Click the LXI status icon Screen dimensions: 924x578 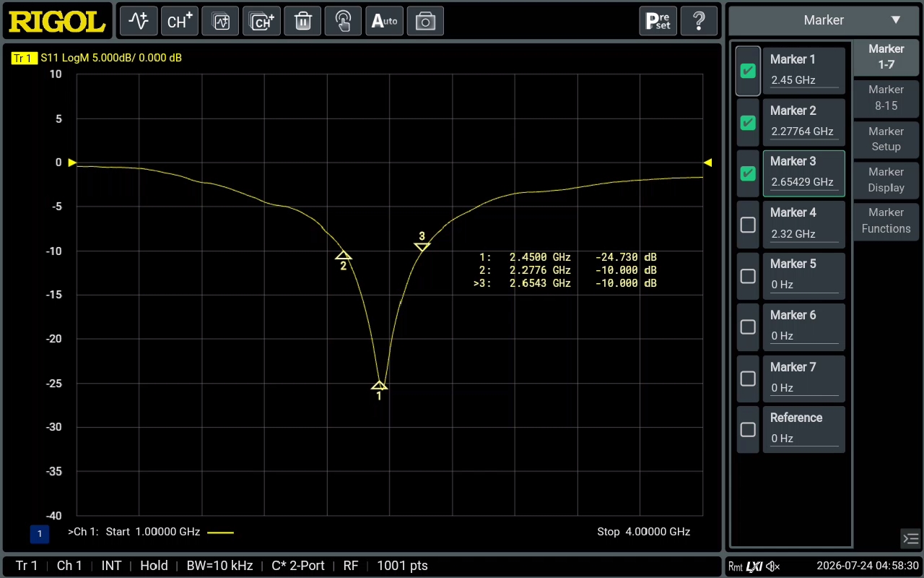pos(754,566)
